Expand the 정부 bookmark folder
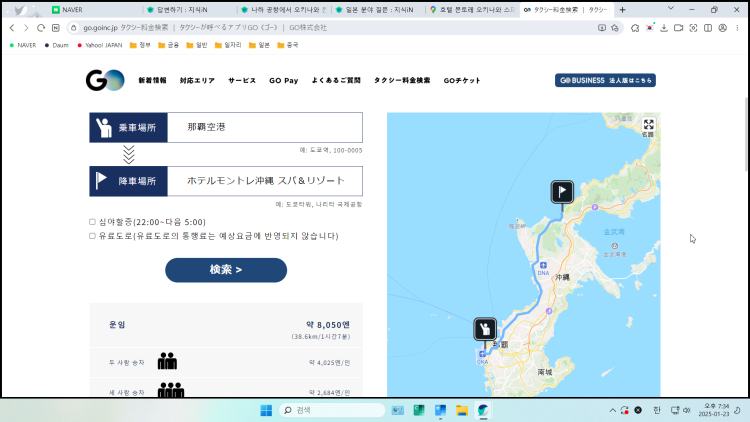The width and height of the screenshot is (750, 422). 140,45
